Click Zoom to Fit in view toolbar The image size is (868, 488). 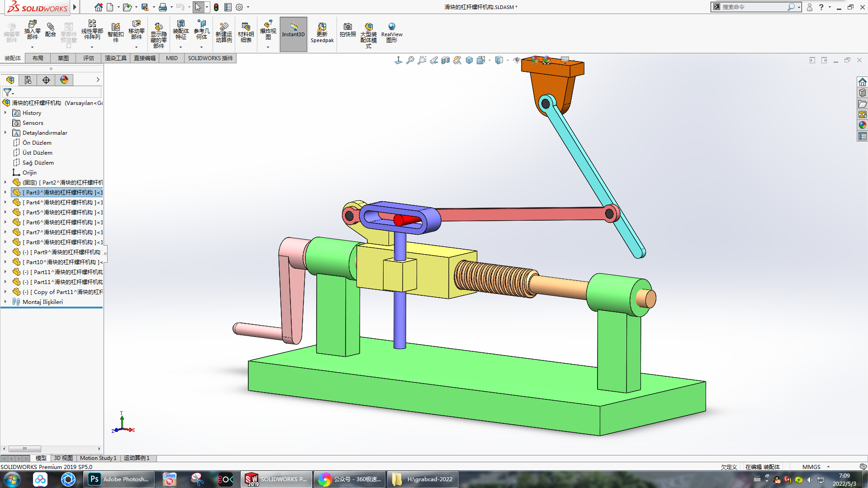[x=410, y=60]
